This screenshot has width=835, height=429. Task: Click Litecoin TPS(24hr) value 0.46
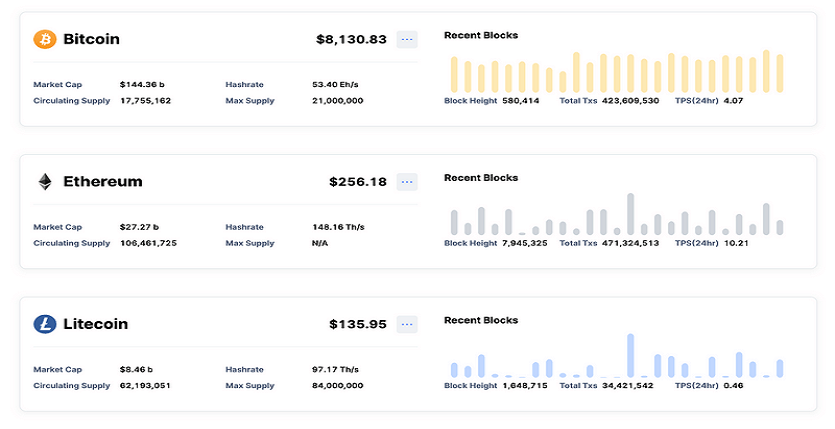(x=733, y=385)
